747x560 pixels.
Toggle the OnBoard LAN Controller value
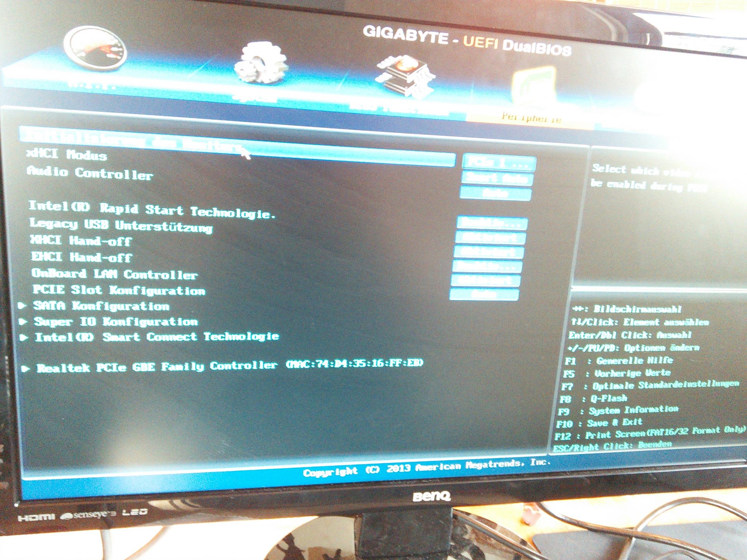(x=486, y=280)
